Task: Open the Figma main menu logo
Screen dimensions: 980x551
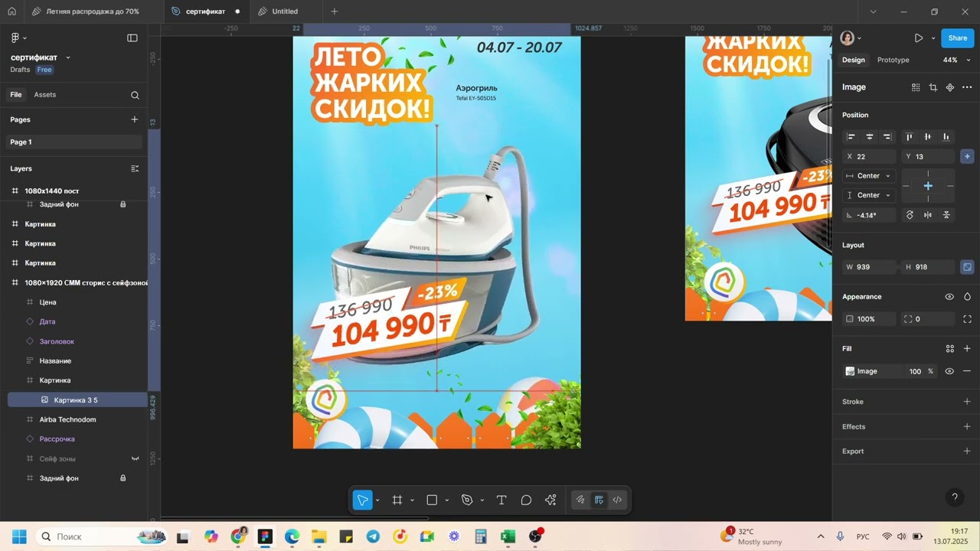Action: coord(15,37)
